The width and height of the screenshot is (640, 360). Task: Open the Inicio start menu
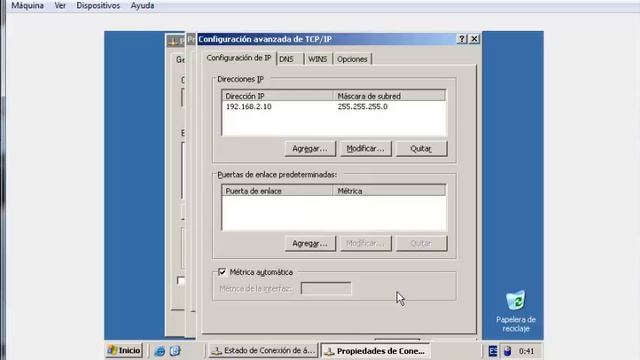124,350
